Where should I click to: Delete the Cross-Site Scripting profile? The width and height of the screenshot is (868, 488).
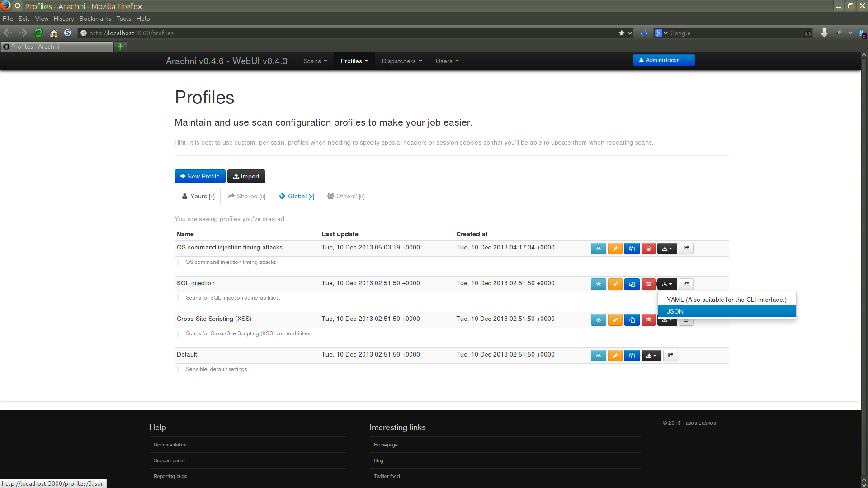[648, 320]
